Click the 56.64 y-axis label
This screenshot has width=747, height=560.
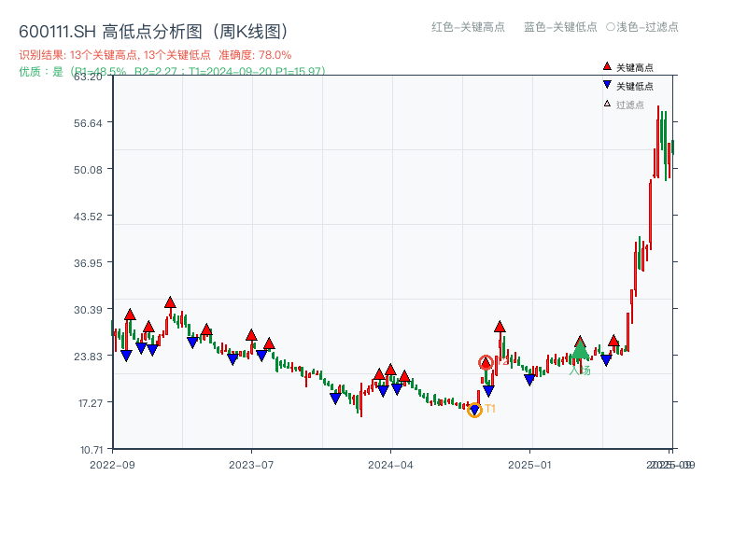(x=88, y=124)
